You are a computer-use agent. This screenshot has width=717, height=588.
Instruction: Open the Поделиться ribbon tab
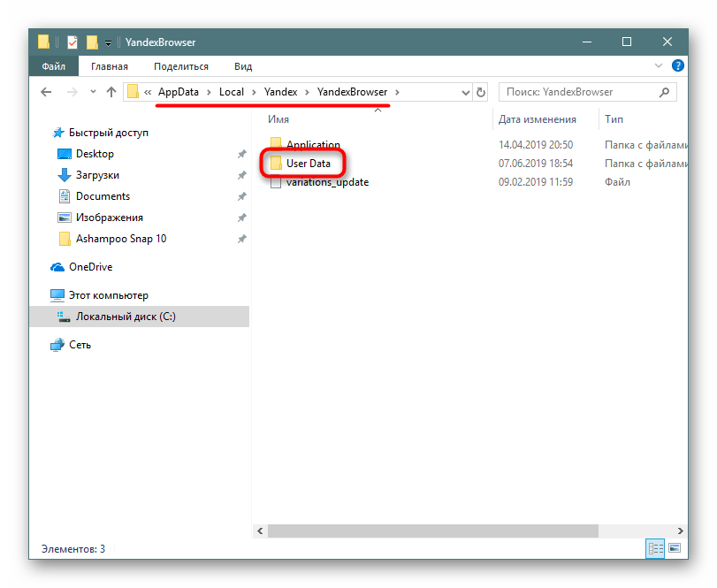tap(181, 66)
